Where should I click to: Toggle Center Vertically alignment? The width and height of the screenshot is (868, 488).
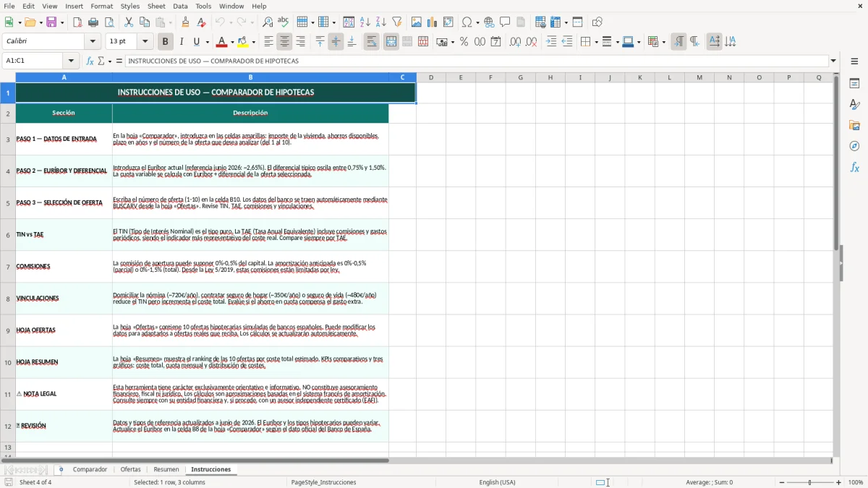pyautogui.click(x=336, y=42)
